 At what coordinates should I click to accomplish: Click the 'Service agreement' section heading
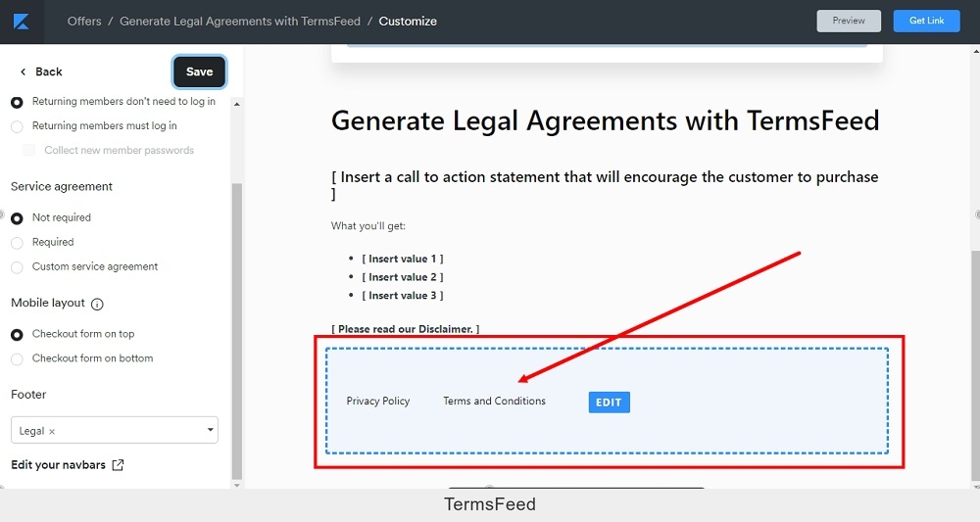point(61,187)
